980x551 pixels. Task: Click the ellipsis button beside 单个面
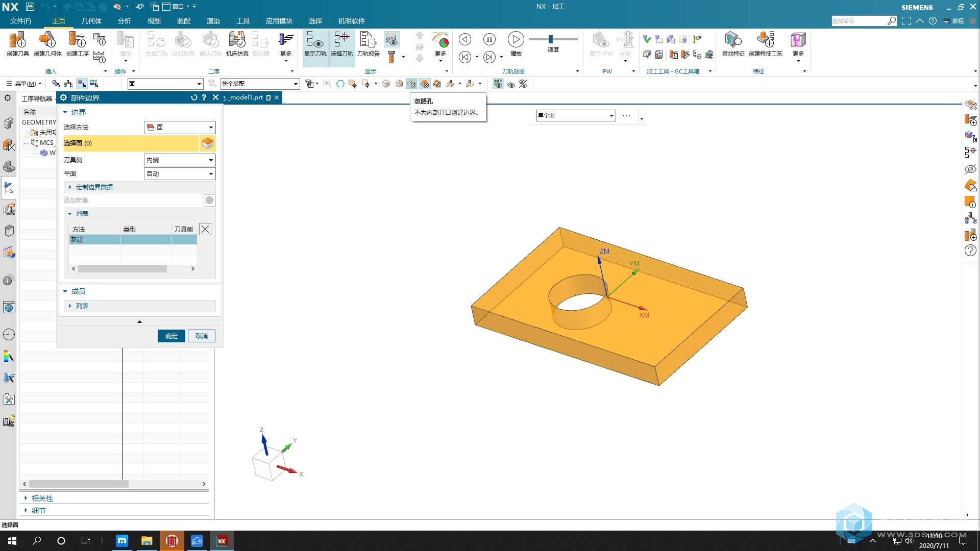[x=626, y=116]
